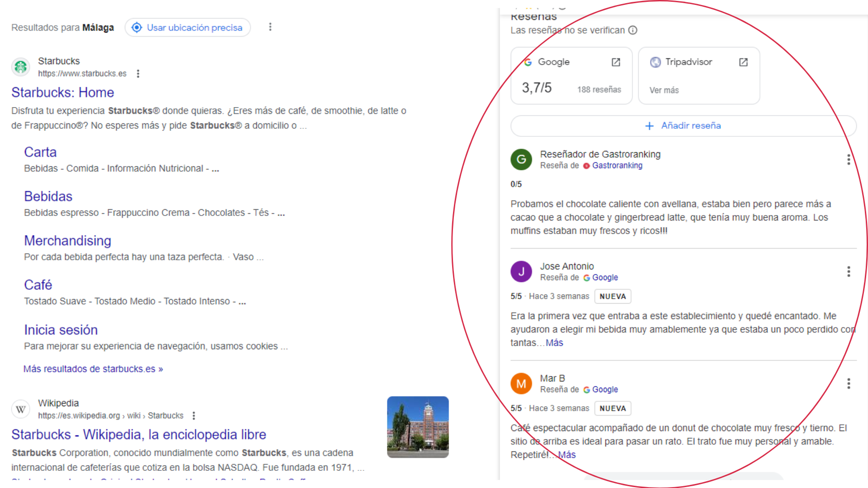The height and width of the screenshot is (488, 868).
Task: Open the Inicia sesión sitelink
Action: coord(61,330)
